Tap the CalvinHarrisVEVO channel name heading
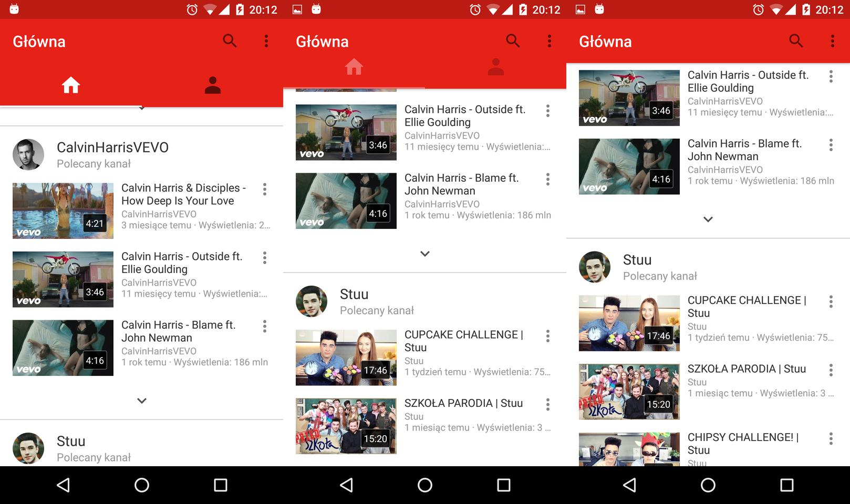The width and height of the screenshot is (850, 504). point(112,148)
